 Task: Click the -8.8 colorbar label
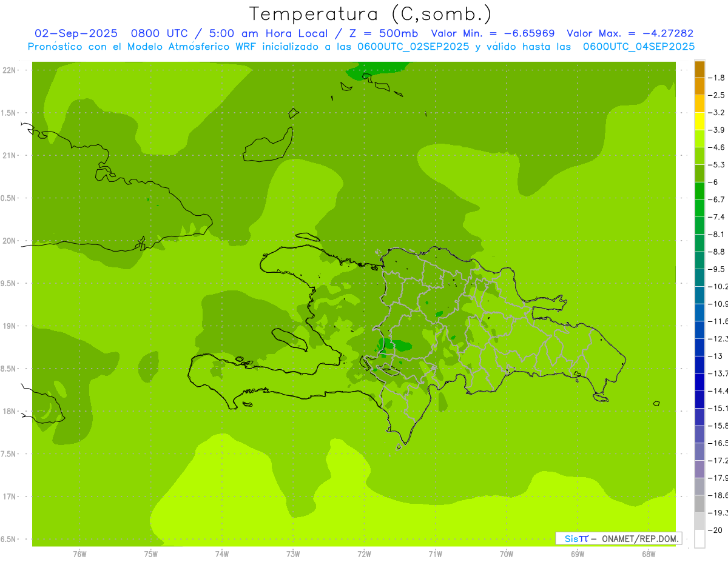[x=716, y=252]
